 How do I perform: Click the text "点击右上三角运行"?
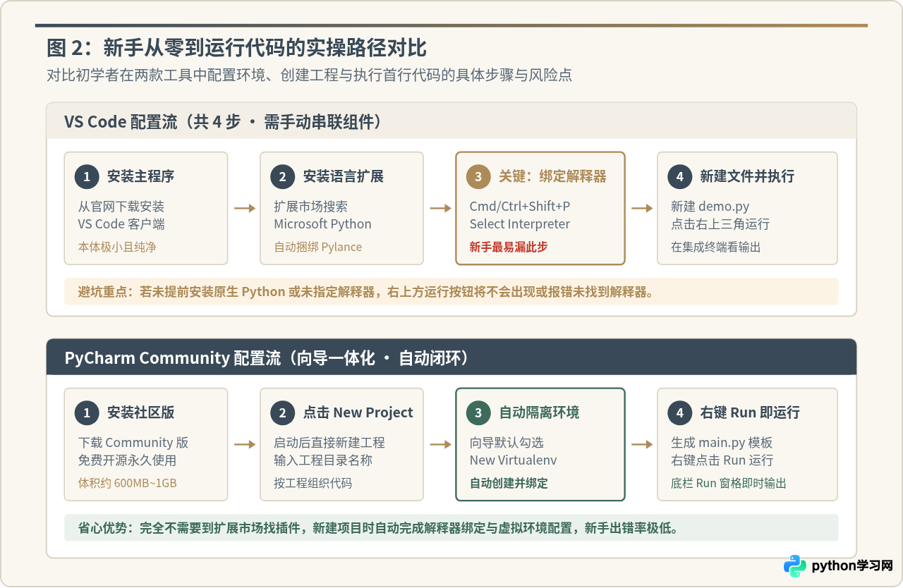(x=720, y=224)
